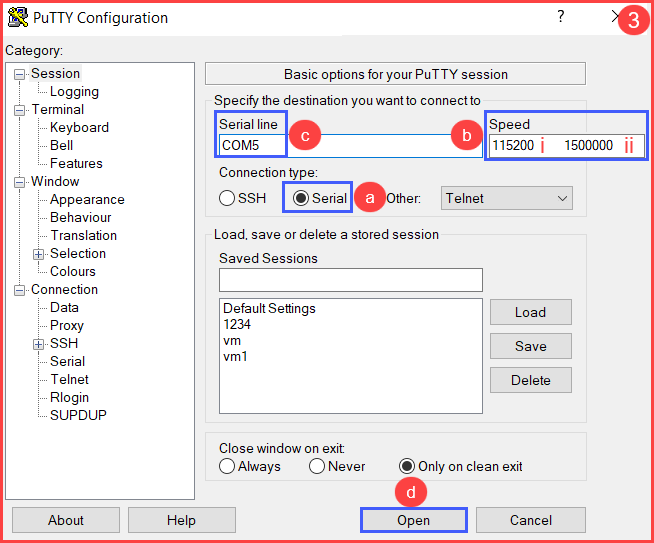Screen dimensions: 654x543
Task: Select the Serial connection type radio button
Action: [300, 198]
